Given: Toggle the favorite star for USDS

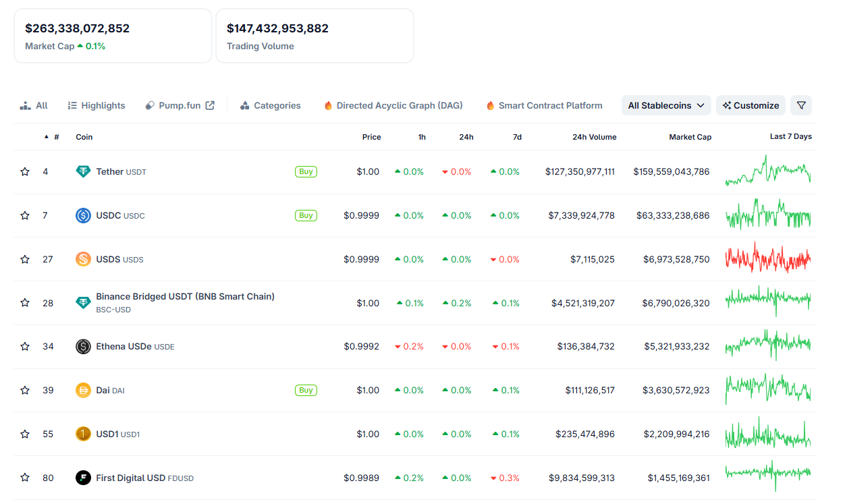Looking at the screenshot, I should tap(25, 259).
